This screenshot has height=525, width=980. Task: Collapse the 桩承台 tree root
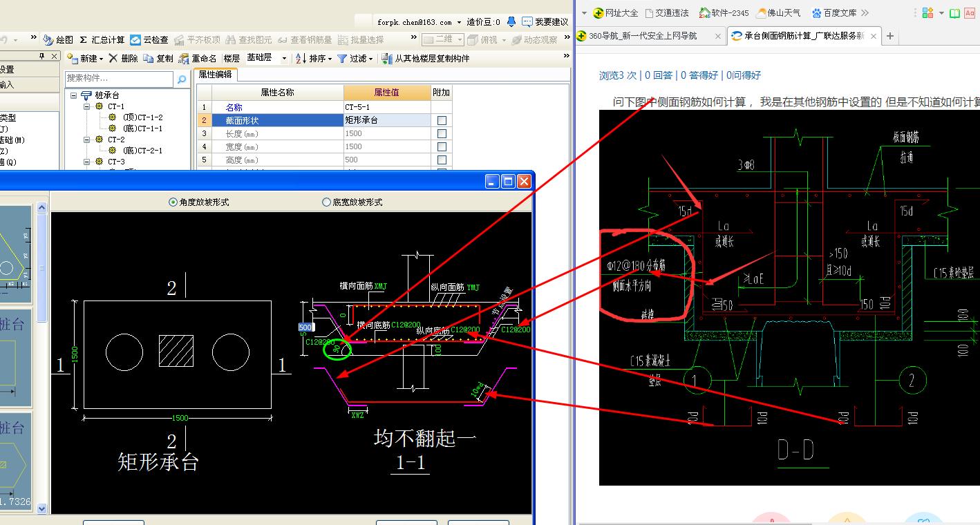(x=73, y=95)
